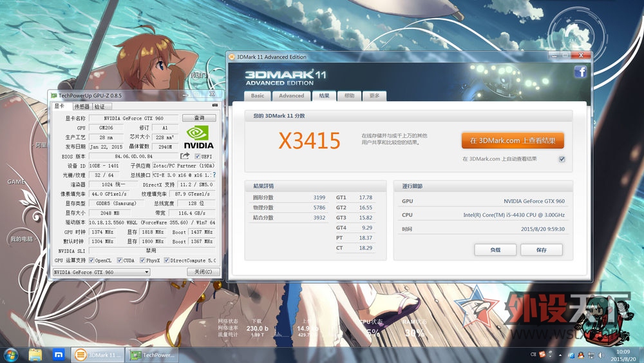This screenshot has height=363, width=644.
Task: Click the 3DMark 11 title bar icon
Action: [232, 57]
